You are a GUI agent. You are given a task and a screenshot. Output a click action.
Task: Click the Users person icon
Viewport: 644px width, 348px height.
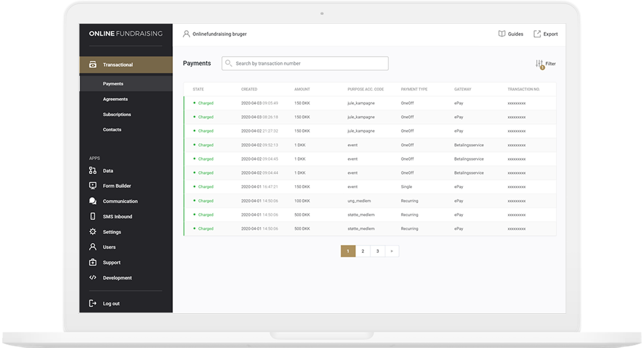click(93, 247)
